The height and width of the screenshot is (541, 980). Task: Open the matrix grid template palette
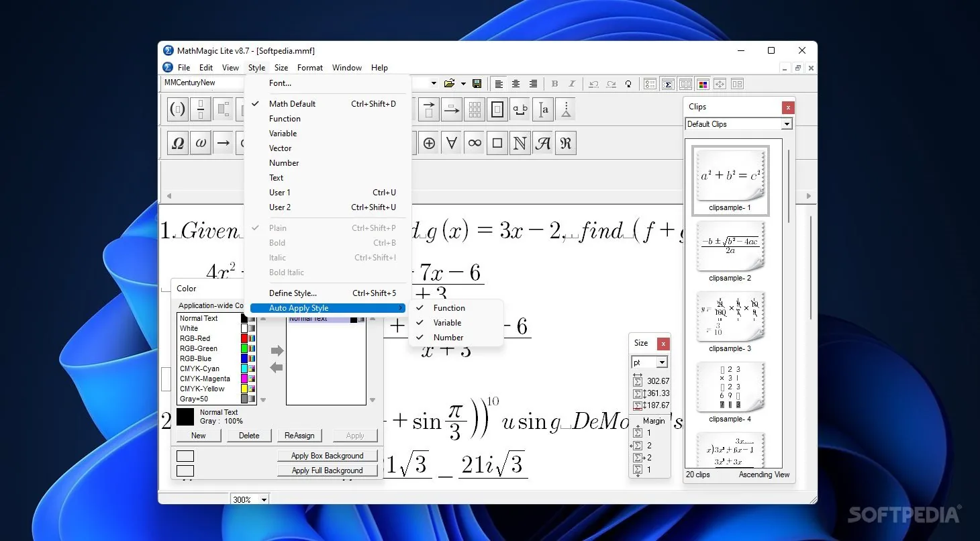[475, 109]
